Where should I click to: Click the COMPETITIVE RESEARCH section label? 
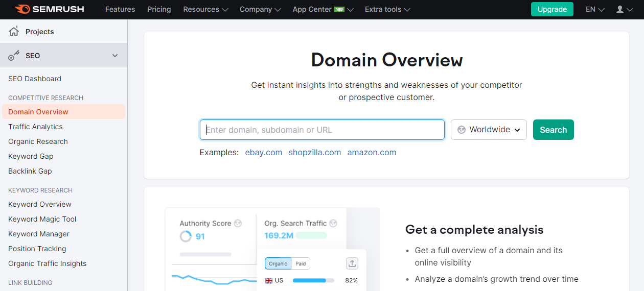click(45, 98)
